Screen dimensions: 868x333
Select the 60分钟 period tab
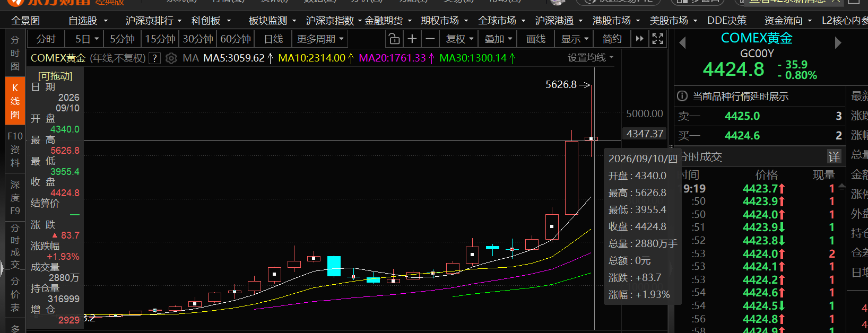[236, 39]
